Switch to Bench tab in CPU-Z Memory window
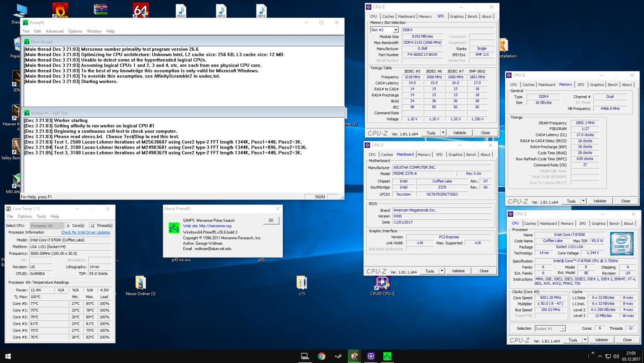The width and height of the screenshot is (644, 363). click(x=613, y=85)
